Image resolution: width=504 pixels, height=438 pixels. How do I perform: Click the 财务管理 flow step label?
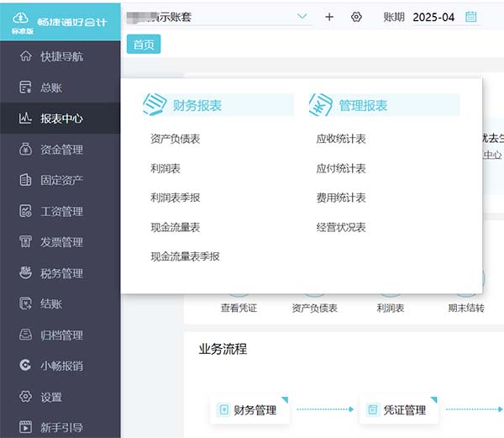255,410
